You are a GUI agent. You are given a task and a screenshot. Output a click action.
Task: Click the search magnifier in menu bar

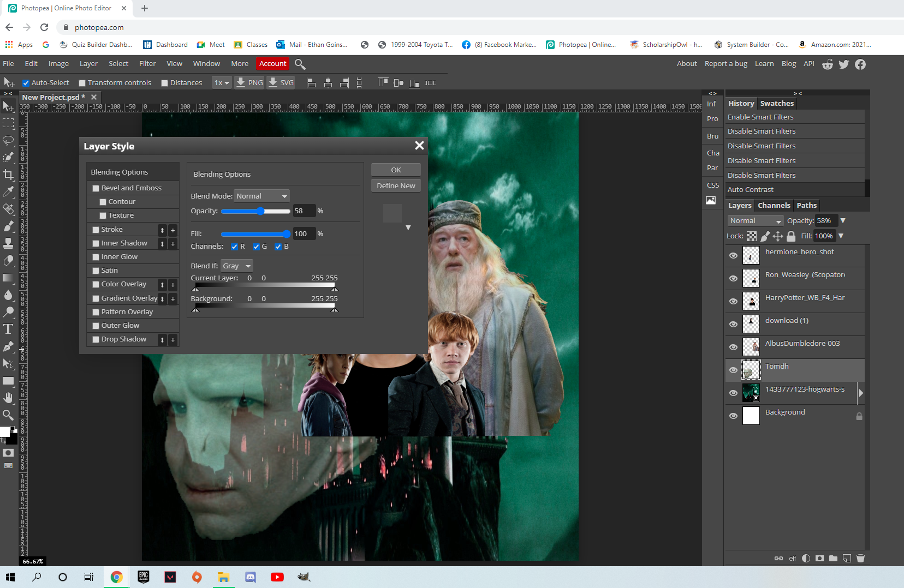pyautogui.click(x=300, y=64)
